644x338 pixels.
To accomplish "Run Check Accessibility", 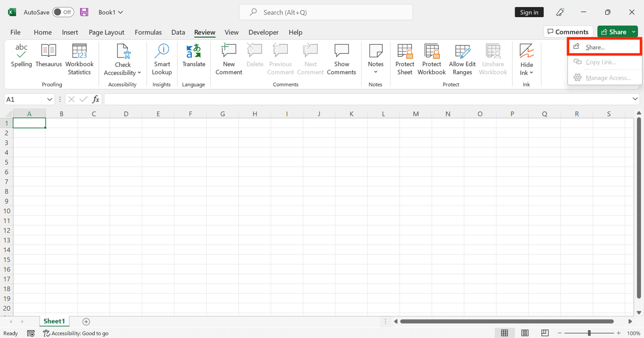I will tap(123, 59).
